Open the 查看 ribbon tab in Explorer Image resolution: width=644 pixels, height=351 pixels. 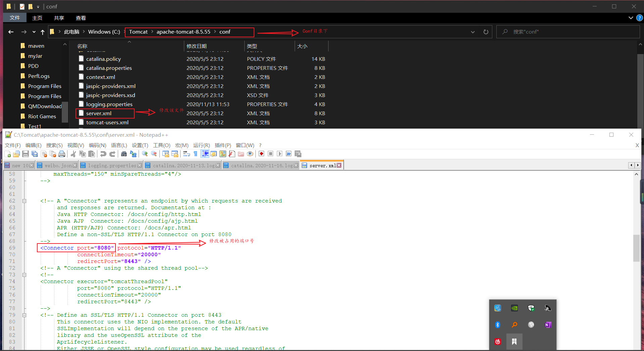81,18
